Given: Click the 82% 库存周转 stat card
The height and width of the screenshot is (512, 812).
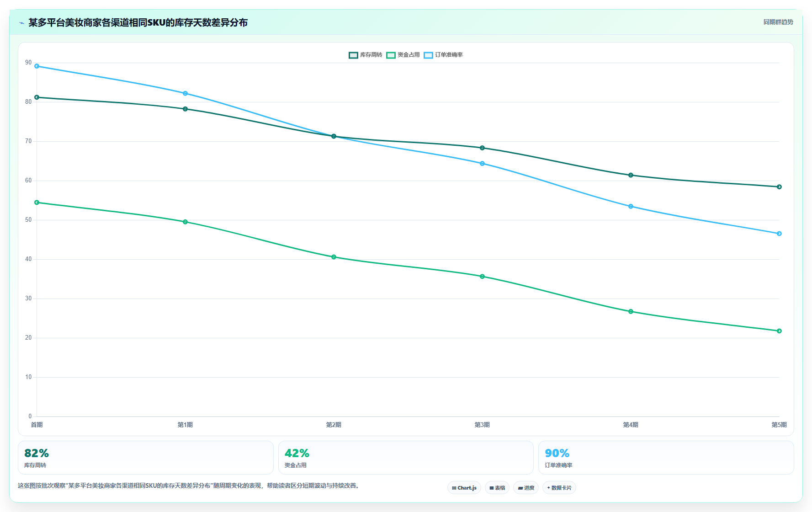Looking at the screenshot, I should coord(146,458).
